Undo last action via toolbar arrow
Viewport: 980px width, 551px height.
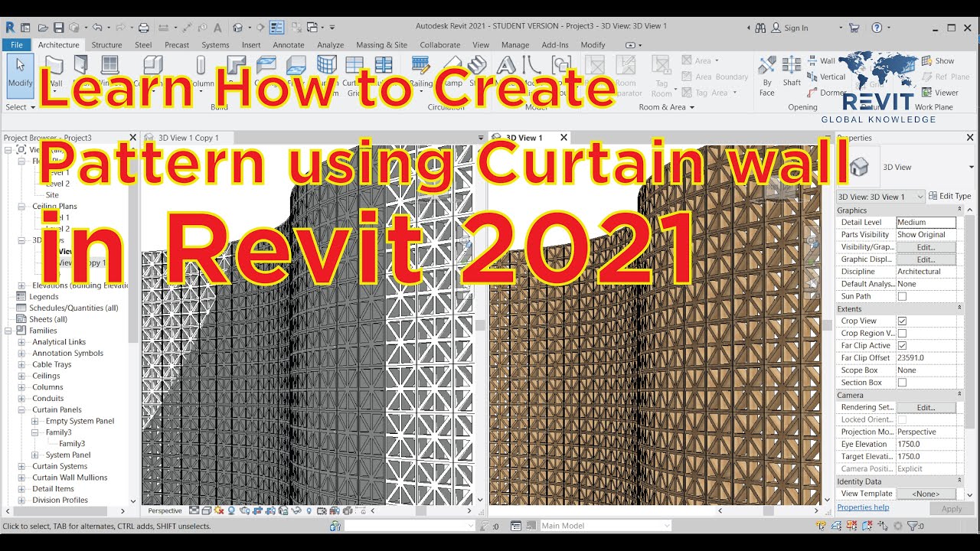pyautogui.click(x=97, y=28)
